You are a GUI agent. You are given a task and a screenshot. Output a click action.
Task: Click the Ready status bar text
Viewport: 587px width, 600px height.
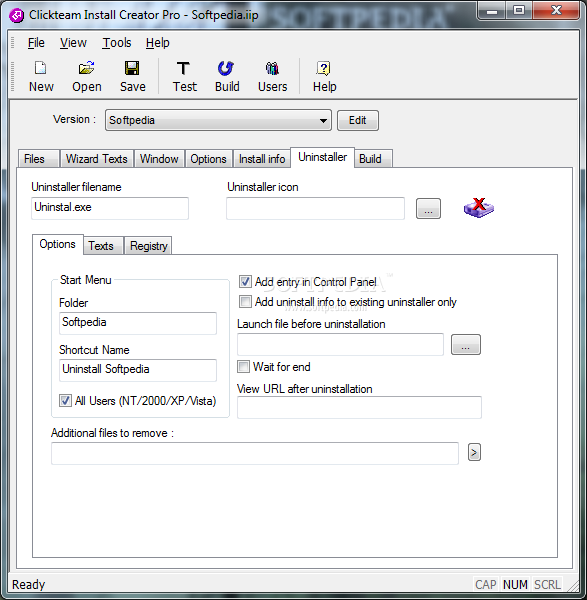28,584
